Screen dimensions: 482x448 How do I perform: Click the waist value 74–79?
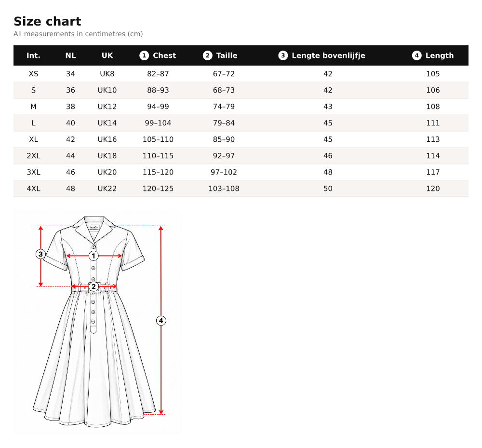coord(224,107)
